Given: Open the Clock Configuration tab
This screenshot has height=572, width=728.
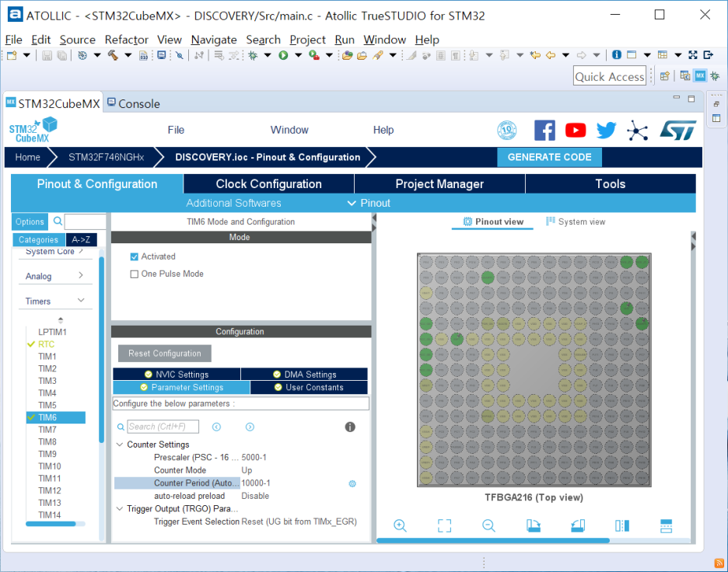Looking at the screenshot, I should (x=269, y=183).
